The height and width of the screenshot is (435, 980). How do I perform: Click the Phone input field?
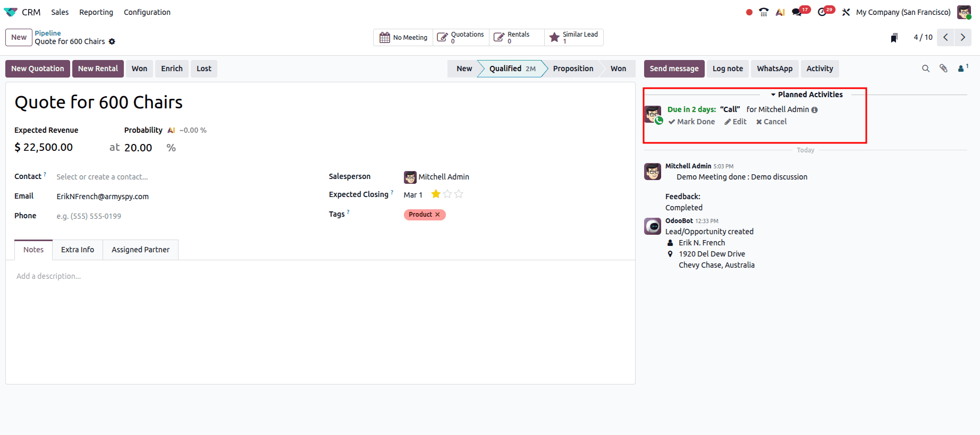pyautogui.click(x=181, y=216)
